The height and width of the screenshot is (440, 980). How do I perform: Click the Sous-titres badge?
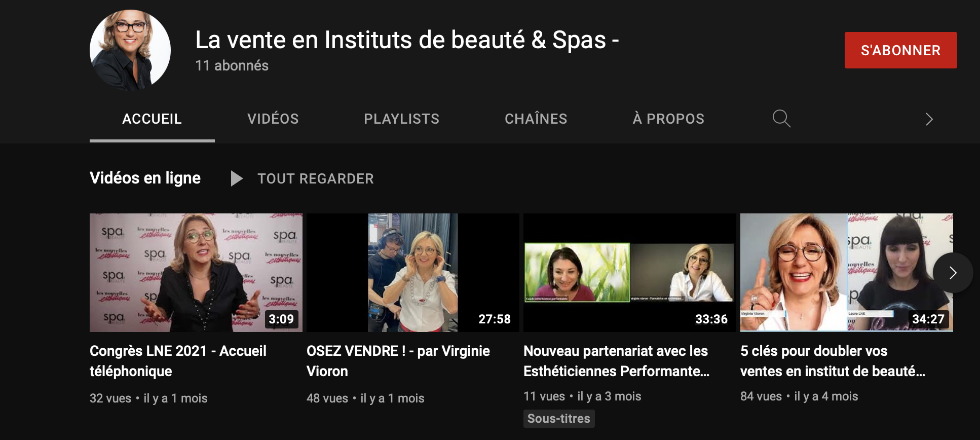559,419
